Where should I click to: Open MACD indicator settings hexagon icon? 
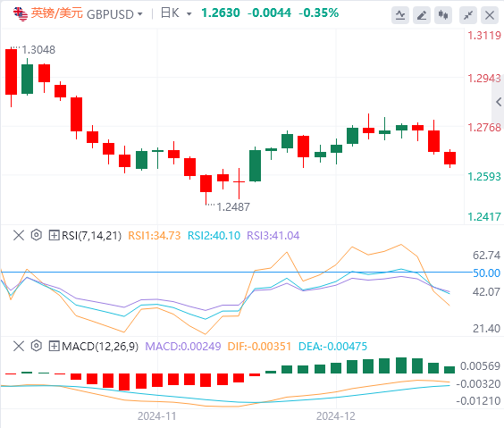(x=37, y=346)
